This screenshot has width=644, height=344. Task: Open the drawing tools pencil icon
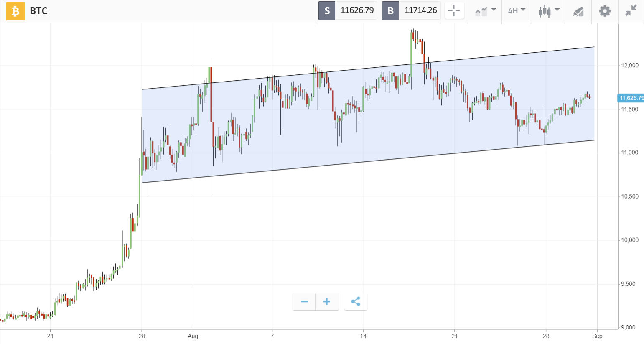tap(578, 11)
